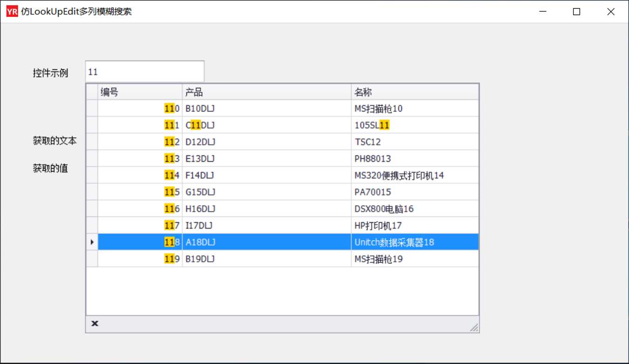Click product cell H16DLJ
The image size is (629, 364).
point(267,209)
